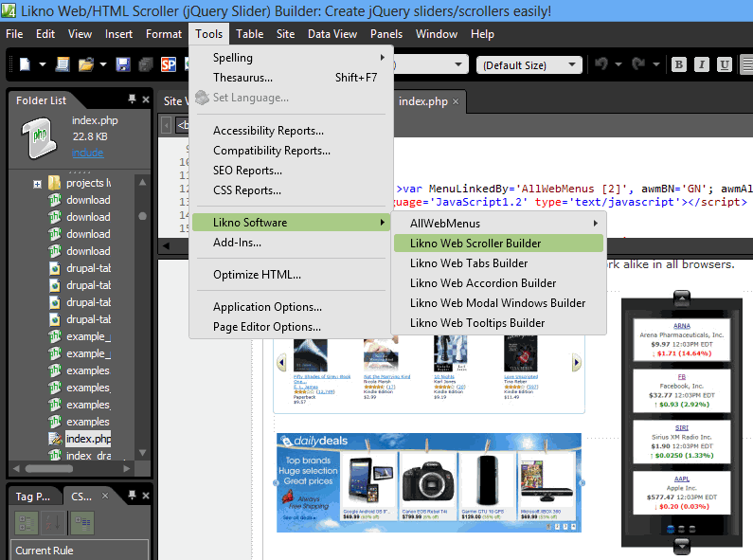Click the New page list icon
Image resolution: width=753 pixels, height=560 pixels.
63,64
